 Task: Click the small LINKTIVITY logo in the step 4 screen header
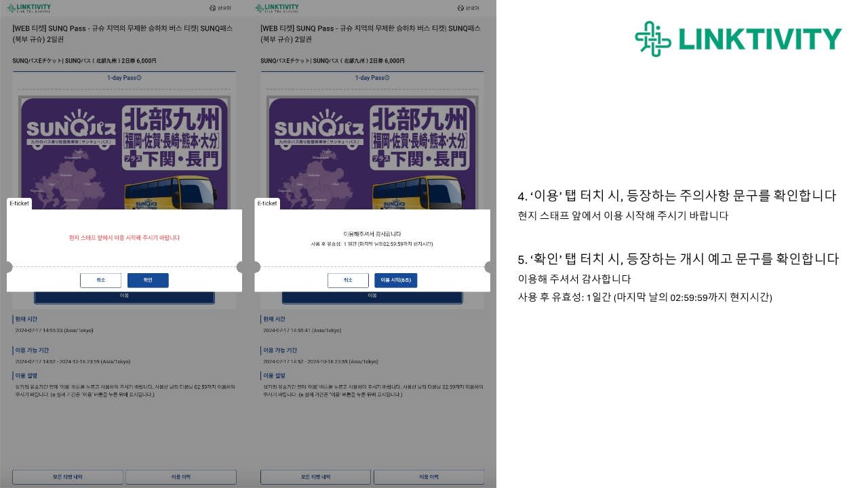pyautogui.click(x=28, y=8)
